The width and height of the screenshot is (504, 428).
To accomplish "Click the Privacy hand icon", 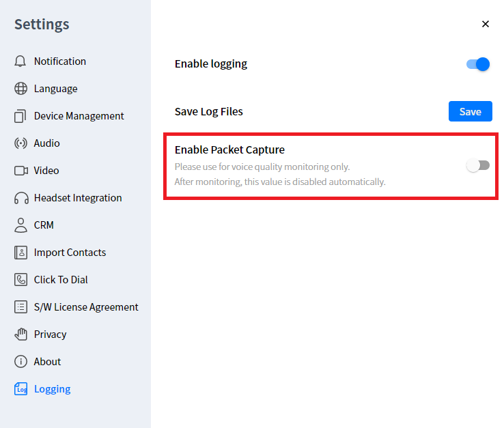I will click(20, 334).
